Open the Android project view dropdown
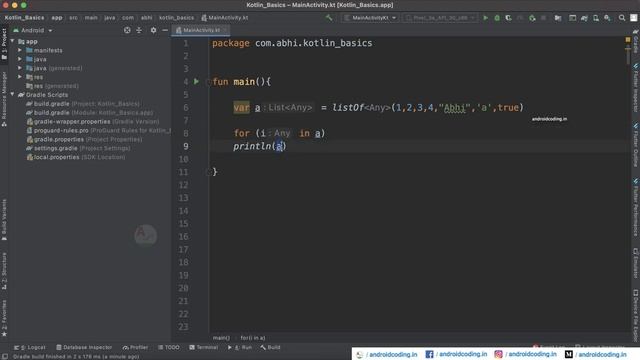 click(x=33, y=30)
